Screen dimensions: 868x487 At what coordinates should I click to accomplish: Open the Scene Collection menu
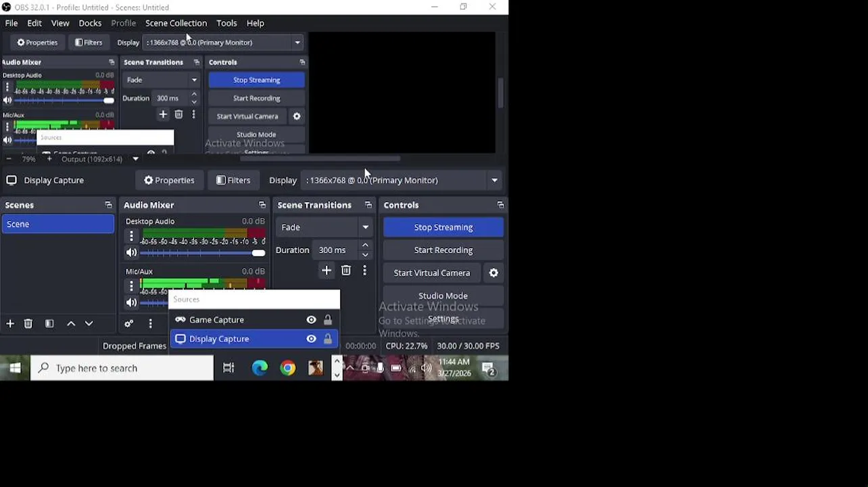pyautogui.click(x=176, y=23)
